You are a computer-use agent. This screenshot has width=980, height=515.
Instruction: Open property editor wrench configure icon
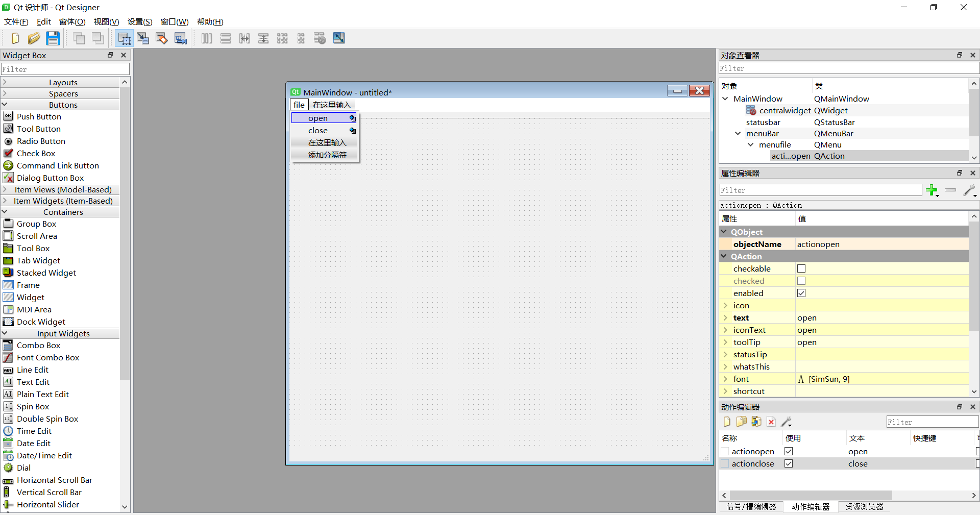coord(969,190)
